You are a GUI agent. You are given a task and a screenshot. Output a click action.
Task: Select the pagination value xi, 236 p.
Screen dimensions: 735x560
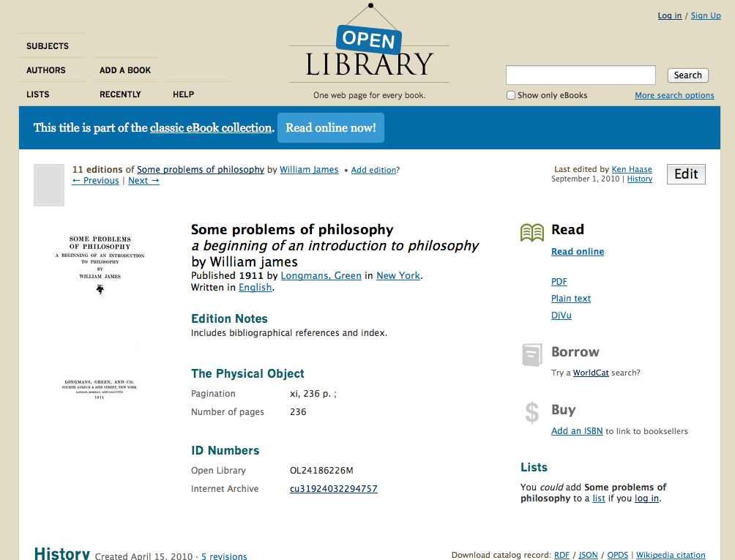(313, 394)
